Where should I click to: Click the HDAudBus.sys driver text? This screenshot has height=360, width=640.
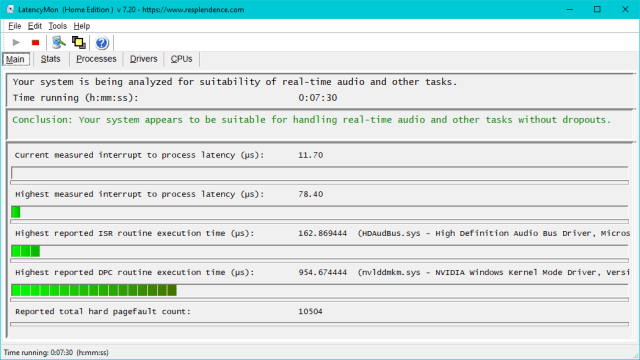(x=494, y=233)
